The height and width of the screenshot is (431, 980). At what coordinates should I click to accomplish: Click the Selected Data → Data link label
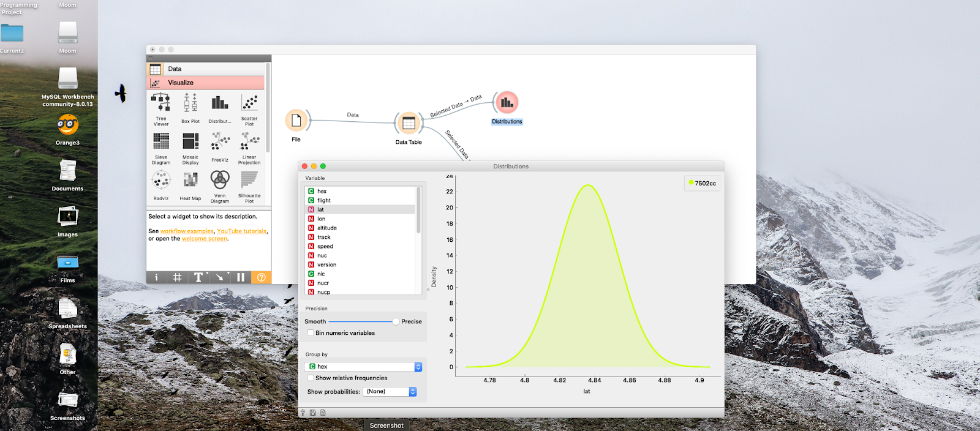(456, 106)
